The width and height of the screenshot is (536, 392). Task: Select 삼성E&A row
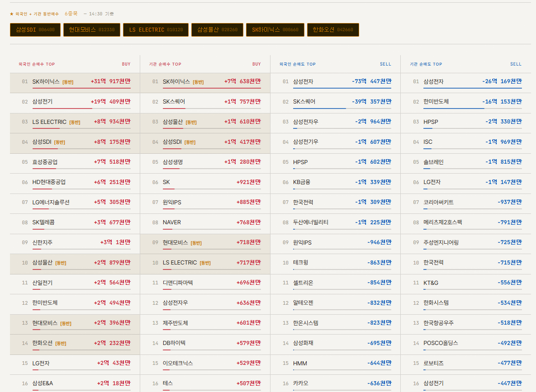point(75,384)
